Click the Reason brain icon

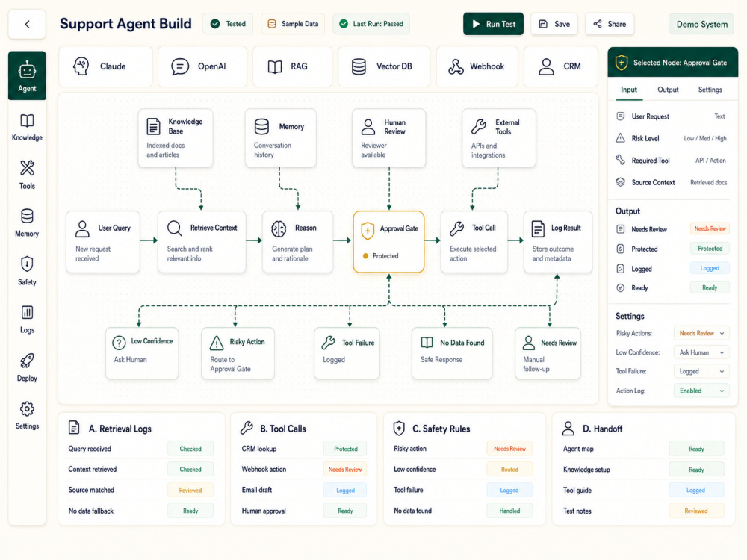click(x=279, y=229)
